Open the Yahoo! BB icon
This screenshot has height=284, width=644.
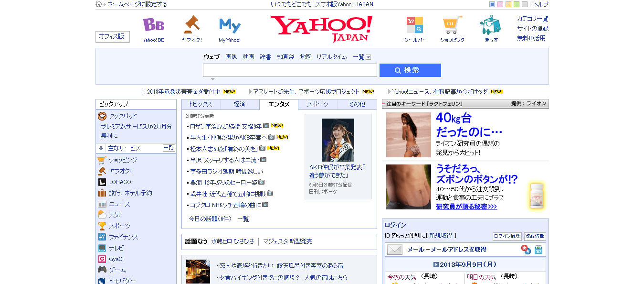[x=154, y=25]
